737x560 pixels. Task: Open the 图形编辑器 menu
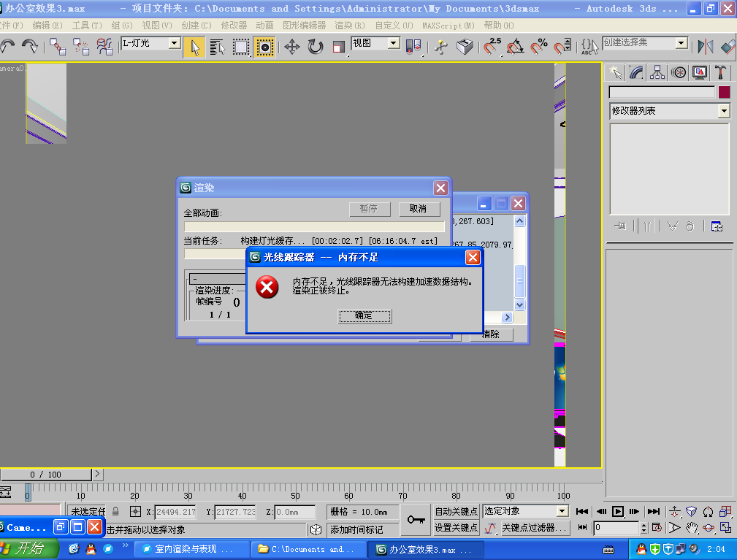coord(304,26)
